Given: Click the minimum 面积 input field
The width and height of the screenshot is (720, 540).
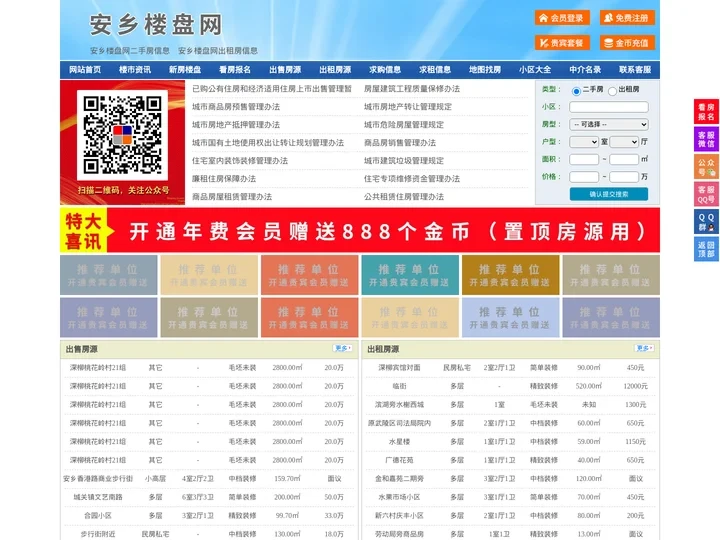Looking at the screenshot, I should coord(584,159).
